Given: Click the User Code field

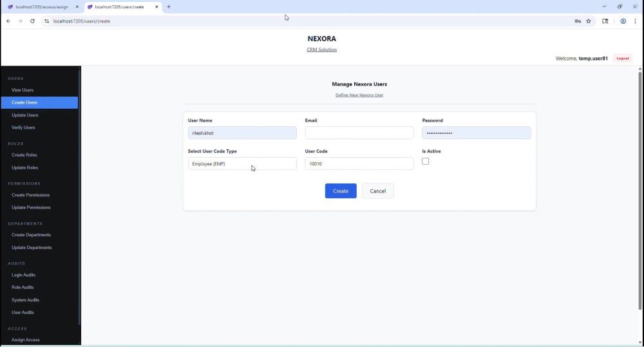Looking at the screenshot, I should 359,164.
